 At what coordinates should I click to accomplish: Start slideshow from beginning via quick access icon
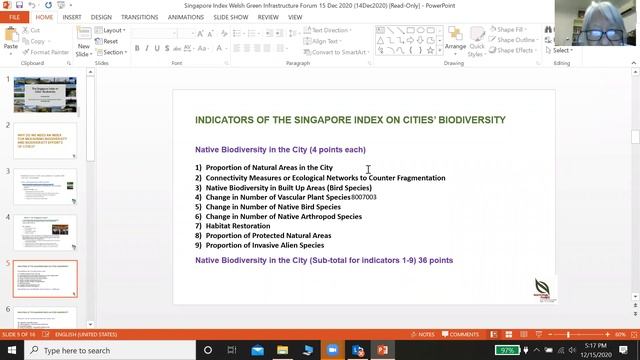[61, 5]
